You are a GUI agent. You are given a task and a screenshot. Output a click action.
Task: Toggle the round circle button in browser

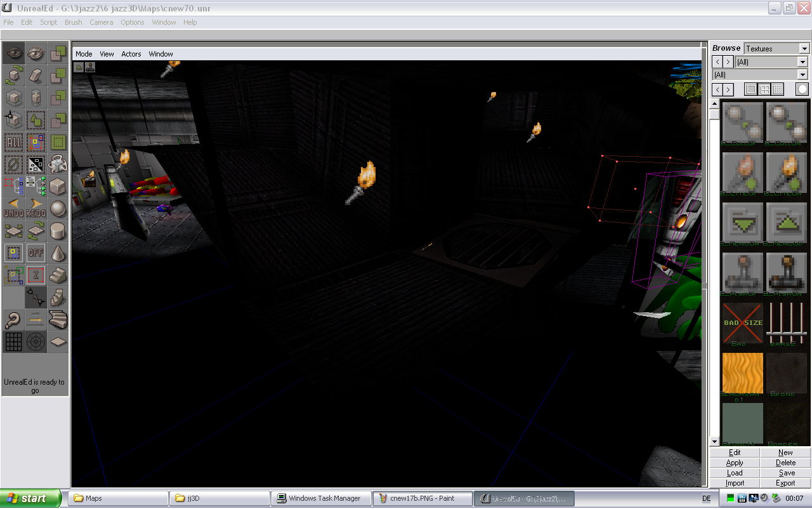pyautogui.click(x=802, y=89)
